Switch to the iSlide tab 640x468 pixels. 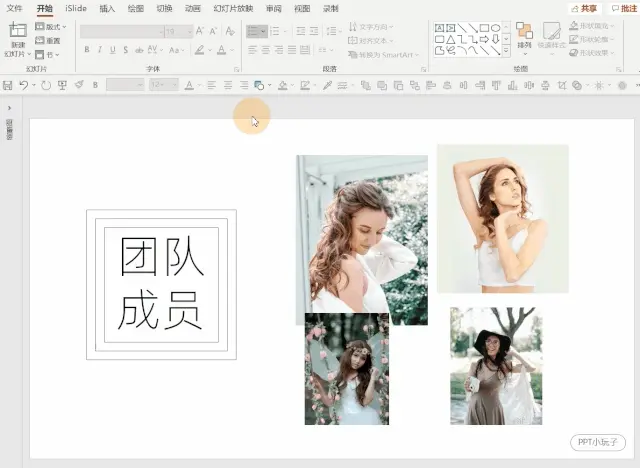click(x=76, y=8)
